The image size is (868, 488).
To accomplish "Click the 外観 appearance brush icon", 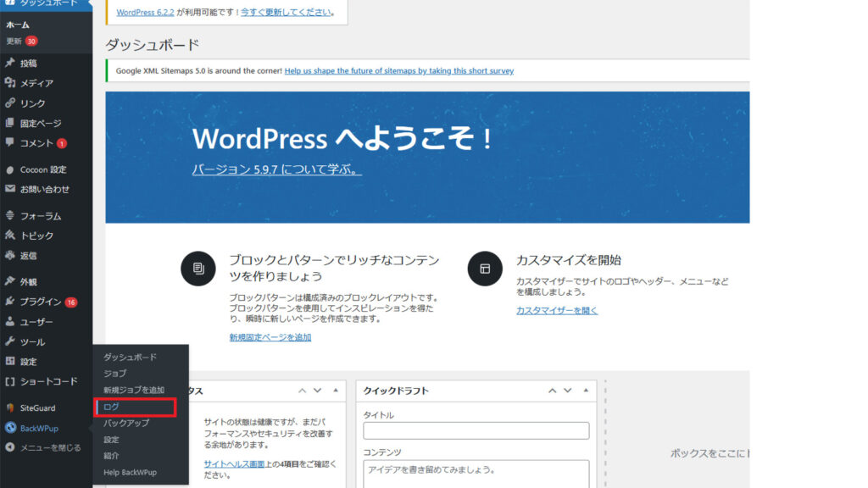I will [x=10, y=281].
